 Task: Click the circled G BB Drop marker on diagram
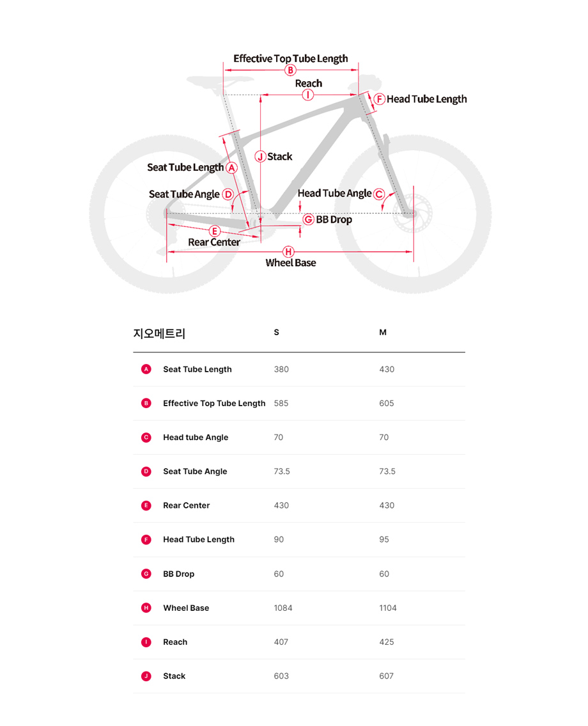click(x=309, y=219)
